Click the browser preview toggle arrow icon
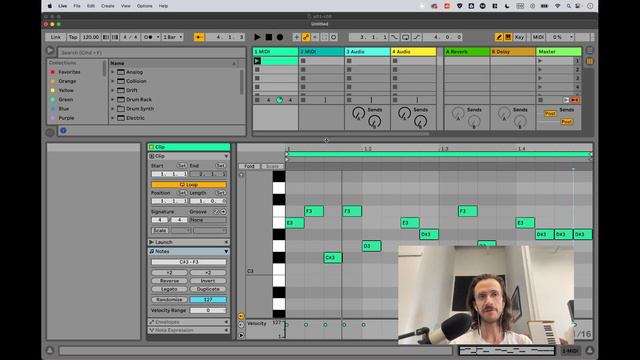Screen dimensions: 640x360 pos(50,51)
